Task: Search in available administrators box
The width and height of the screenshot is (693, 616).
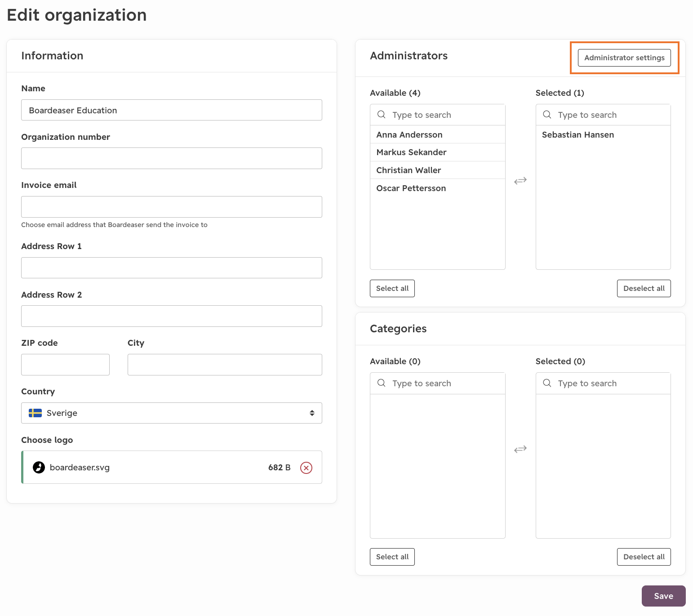Action: click(x=438, y=115)
